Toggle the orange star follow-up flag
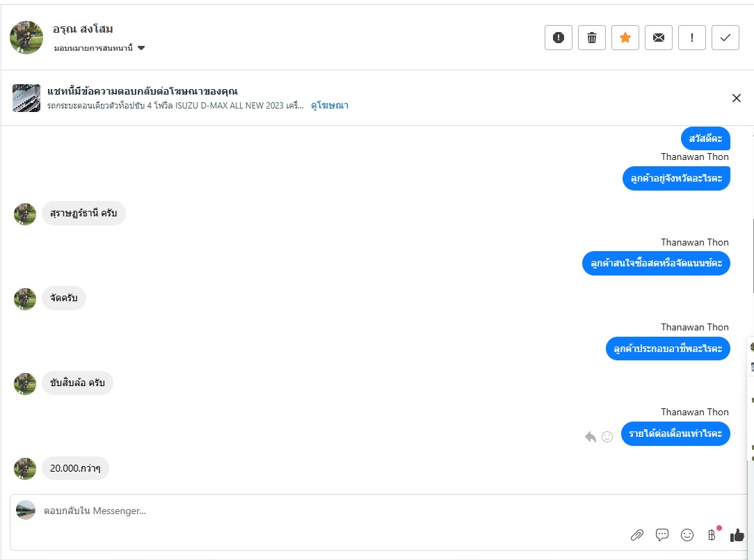This screenshot has height=560, width=754. tap(625, 38)
